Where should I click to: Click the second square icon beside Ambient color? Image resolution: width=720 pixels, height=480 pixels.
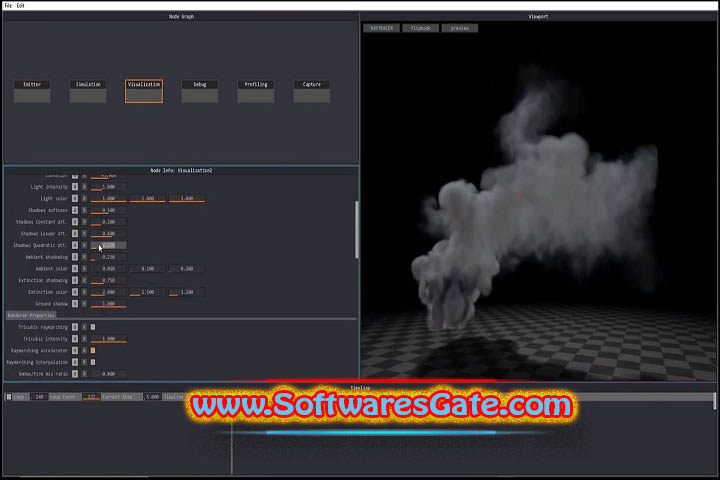[x=84, y=269]
